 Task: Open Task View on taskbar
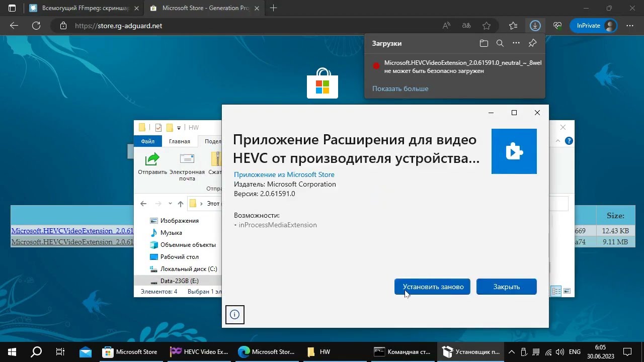(60, 352)
